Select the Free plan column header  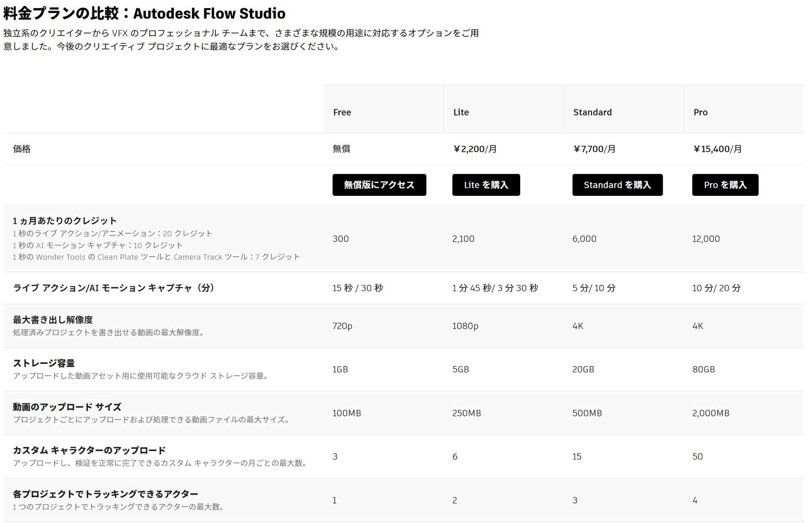pos(342,112)
